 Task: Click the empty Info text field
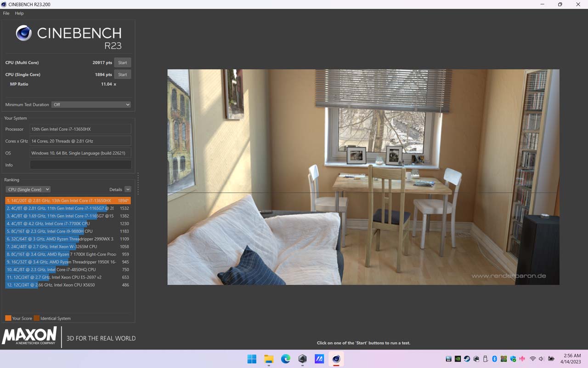(80, 165)
